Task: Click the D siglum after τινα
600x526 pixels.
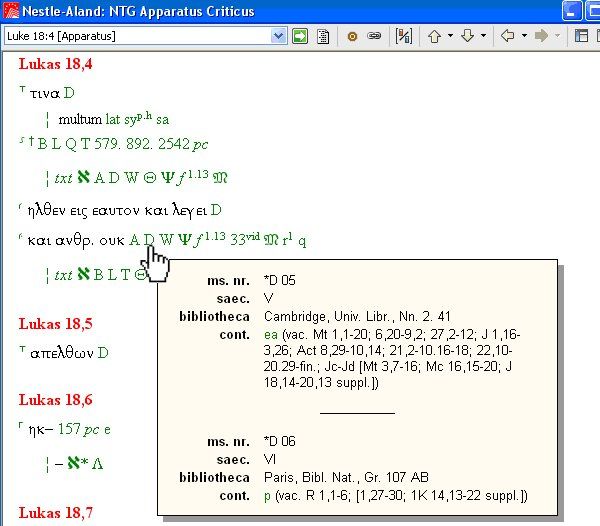Action: (x=69, y=93)
